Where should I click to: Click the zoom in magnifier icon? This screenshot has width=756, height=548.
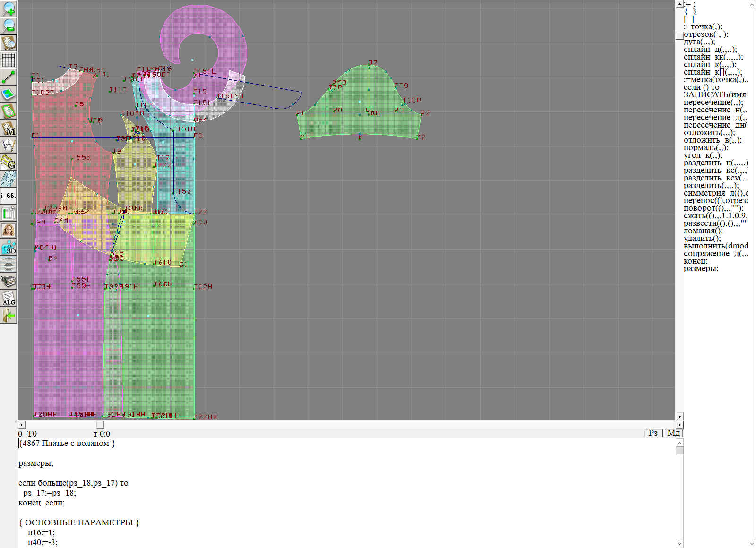coord(9,9)
